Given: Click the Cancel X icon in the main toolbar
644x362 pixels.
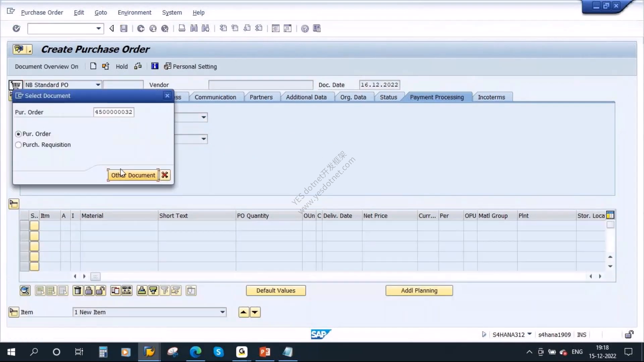Looking at the screenshot, I should pyautogui.click(x=165, y=28).
